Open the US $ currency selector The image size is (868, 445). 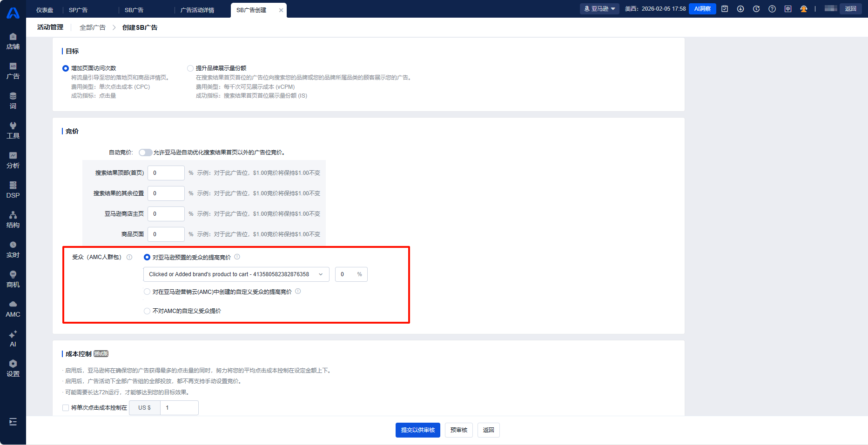point(144,408)
